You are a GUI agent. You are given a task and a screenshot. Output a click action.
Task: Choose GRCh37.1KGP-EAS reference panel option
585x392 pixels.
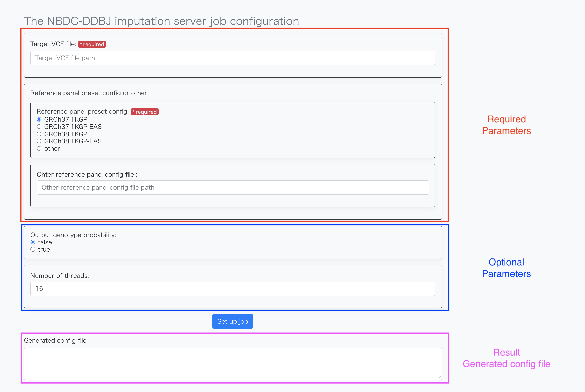(39, 127)
